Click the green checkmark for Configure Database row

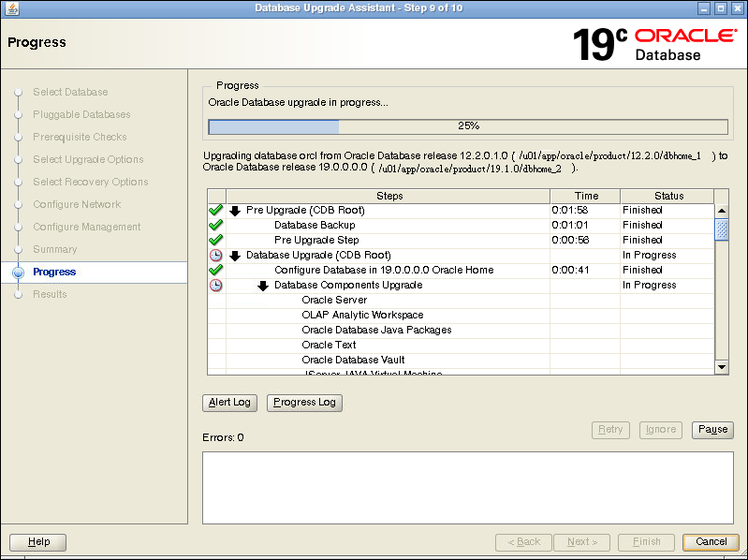[215, 271]
